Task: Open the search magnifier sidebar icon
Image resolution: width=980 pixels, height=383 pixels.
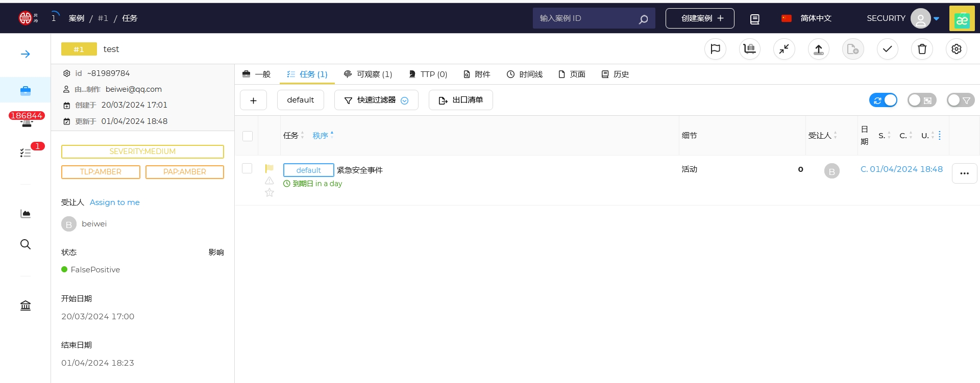Action: tap(26, 244)
